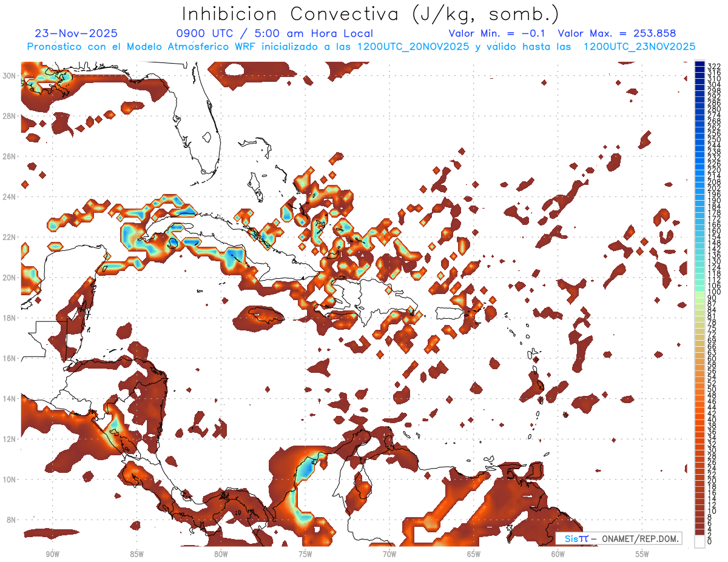Image resolution: width=728 pixels, height=562 pixels.
Task: Click the '0900 UTC / 5:00 am Hora Local' time
Action: (274, 33)
